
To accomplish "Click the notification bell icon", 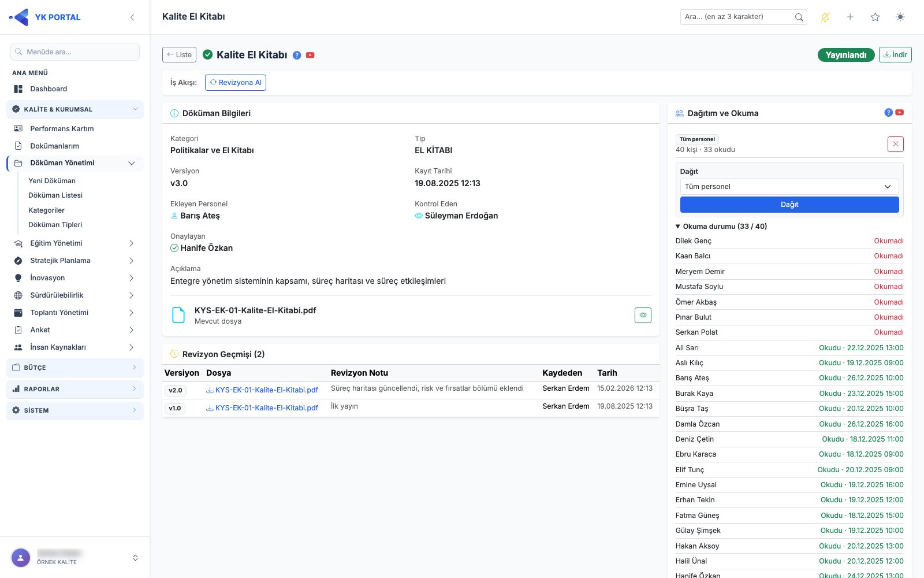I will [825, 17].
